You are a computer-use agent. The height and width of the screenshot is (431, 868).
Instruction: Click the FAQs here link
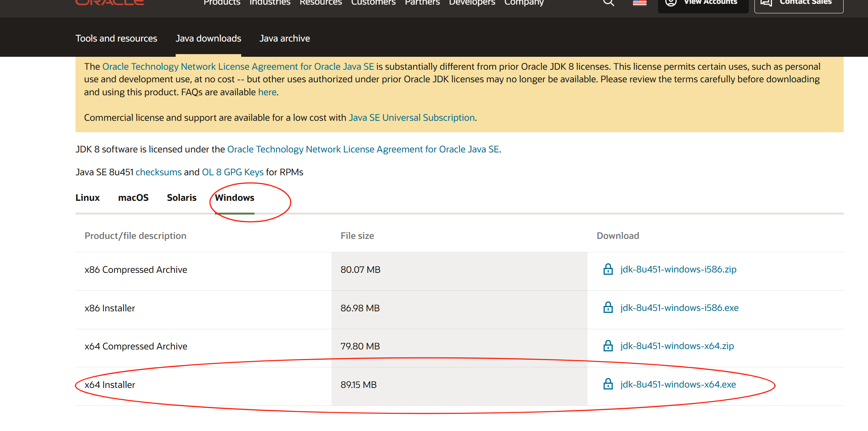point(267,92)
